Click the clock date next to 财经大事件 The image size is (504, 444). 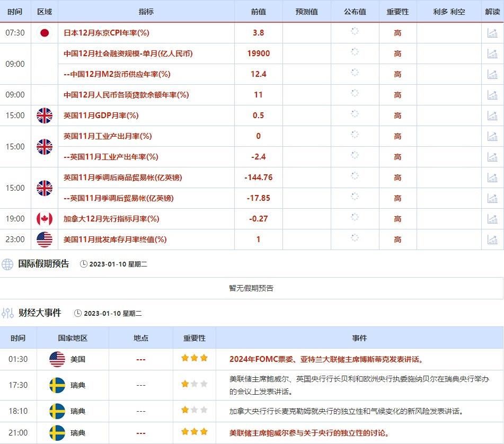108,313
